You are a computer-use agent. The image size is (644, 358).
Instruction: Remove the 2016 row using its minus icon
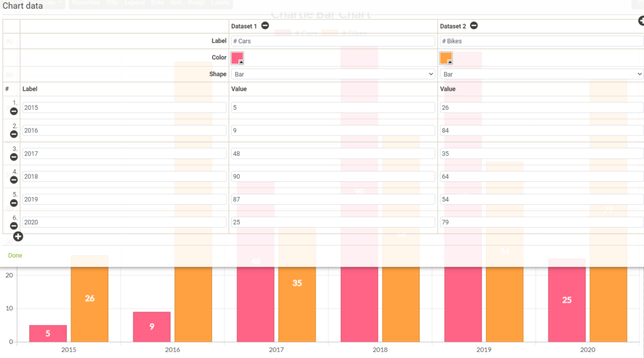point(13,134)
